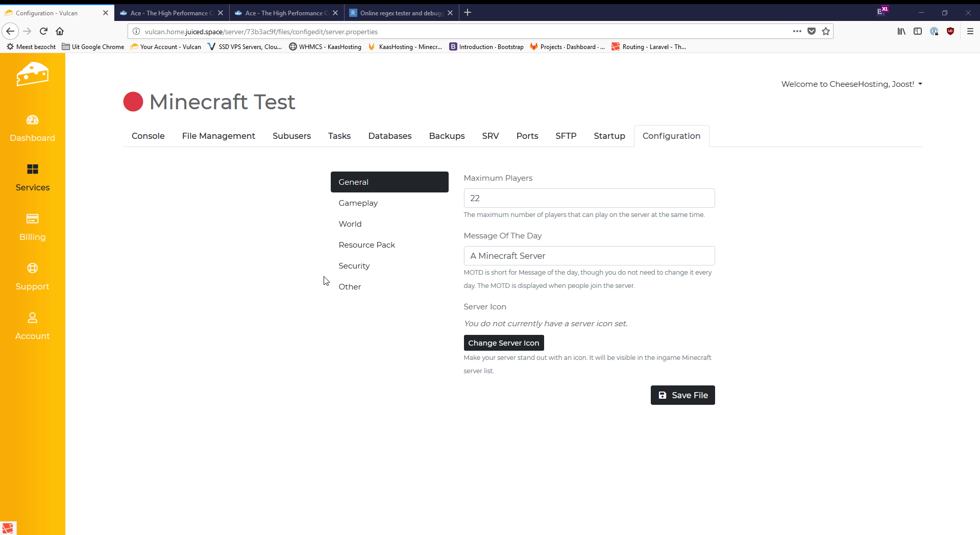Screen dimensions: 980x535
Task: Click the Change Server Icon button
Action: 503,343
